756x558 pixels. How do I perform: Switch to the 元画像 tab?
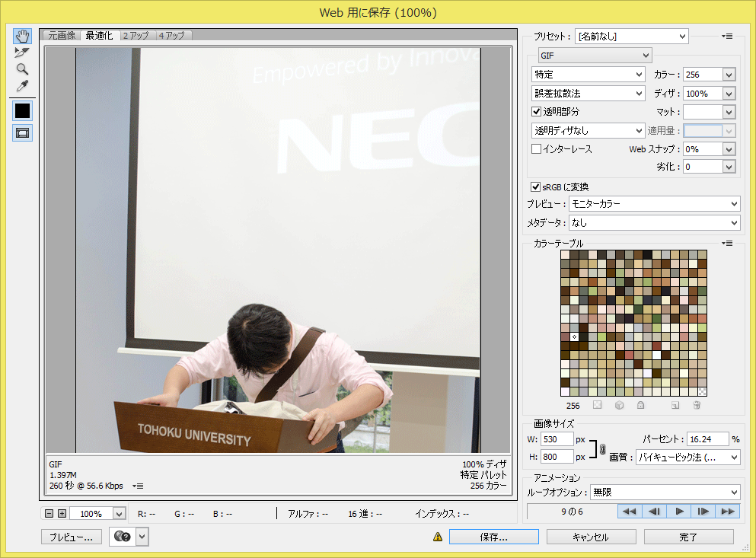(x=62, y=35)
